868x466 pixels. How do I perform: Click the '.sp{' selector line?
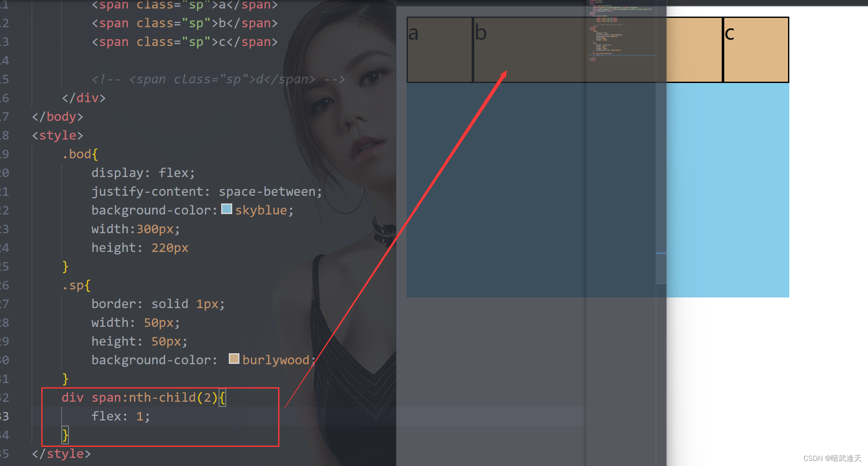(x=77, y=285)
